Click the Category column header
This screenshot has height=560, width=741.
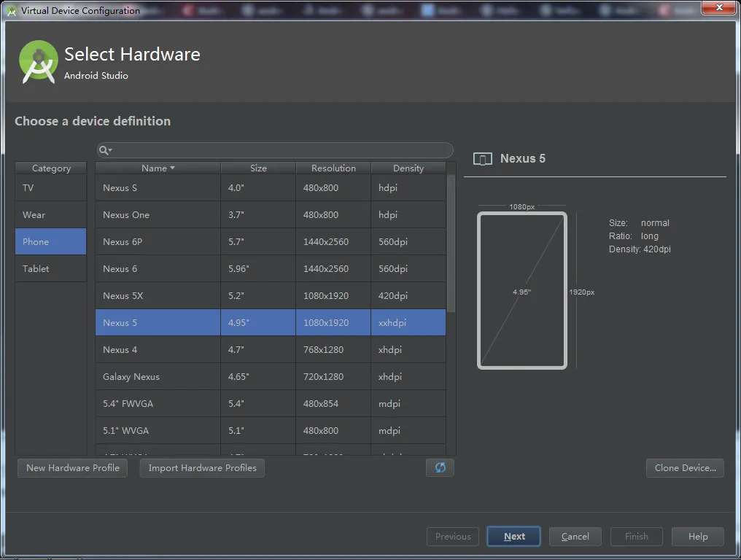tap(51, 168)
